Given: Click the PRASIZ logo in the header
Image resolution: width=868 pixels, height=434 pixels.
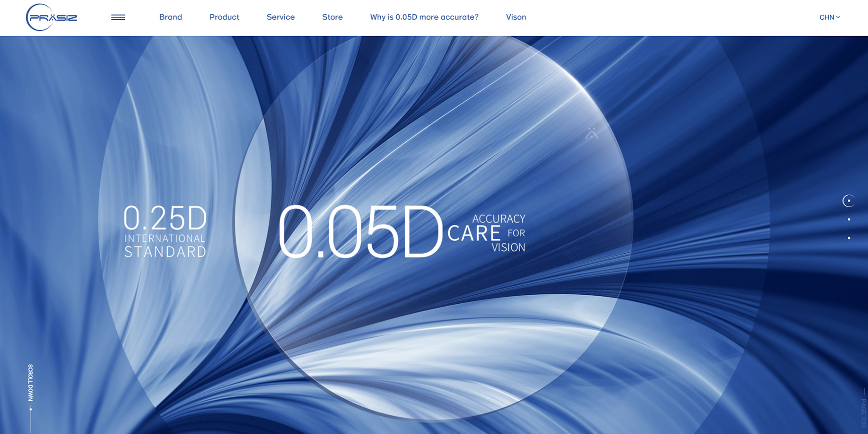Looking at the screenshot, I should [x=52, y=17].
